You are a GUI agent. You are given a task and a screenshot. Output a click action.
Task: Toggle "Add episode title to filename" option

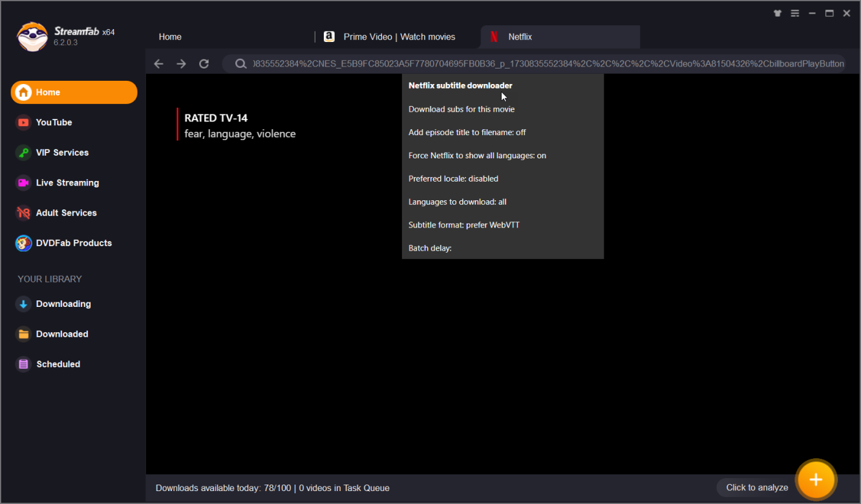pyautogui.click(x=467, y=132)
